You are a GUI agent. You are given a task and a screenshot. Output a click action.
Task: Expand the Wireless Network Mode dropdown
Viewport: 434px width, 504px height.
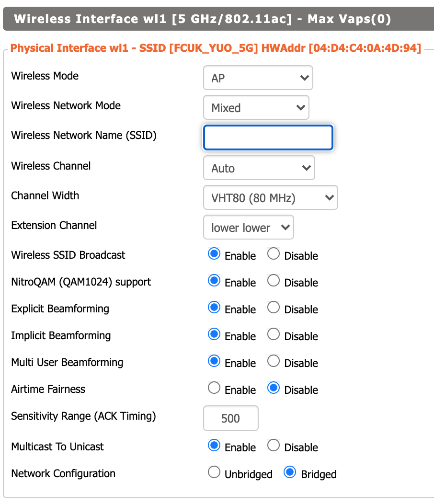(256, 108)
